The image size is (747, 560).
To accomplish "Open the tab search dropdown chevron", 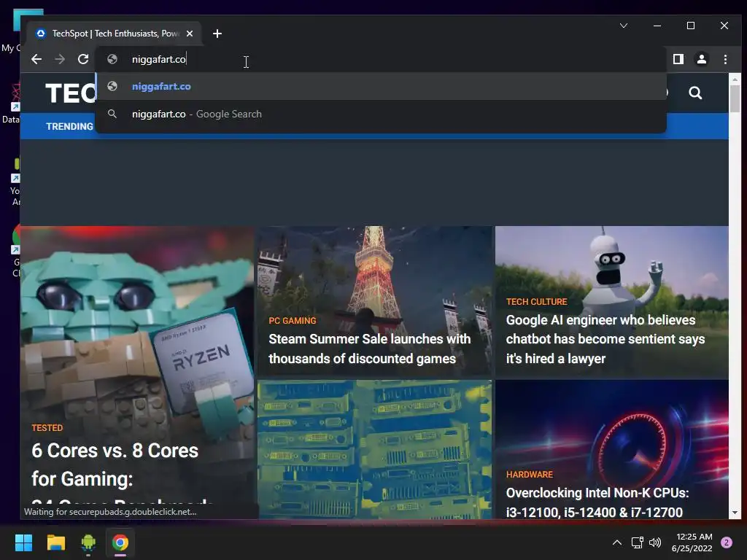I will tap(624, 26).
